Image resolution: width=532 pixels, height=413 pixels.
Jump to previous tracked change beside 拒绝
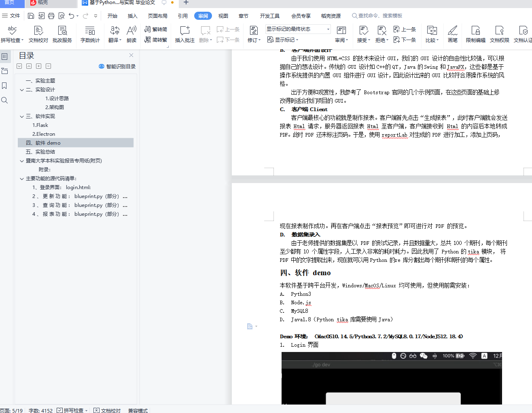(405, 29)
